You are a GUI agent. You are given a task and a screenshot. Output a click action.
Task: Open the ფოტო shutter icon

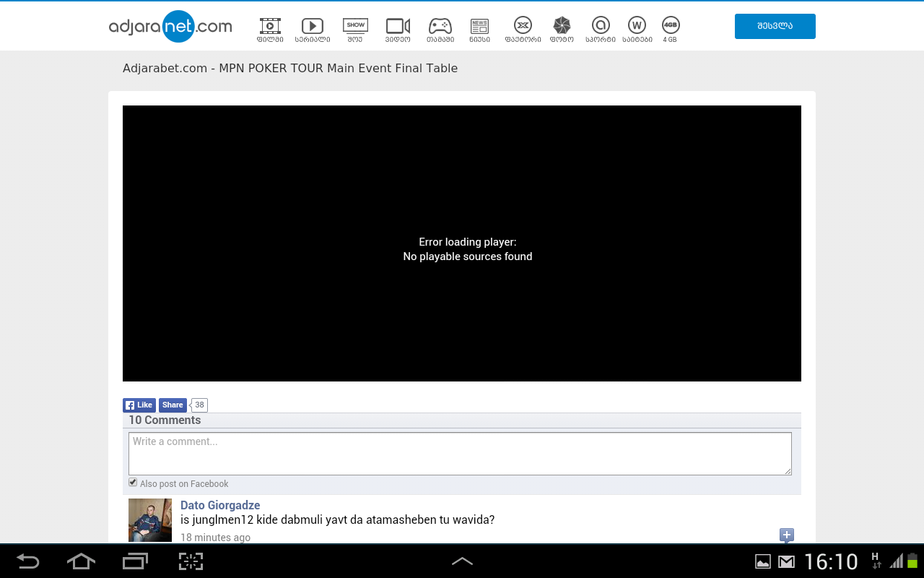click(563, 26)
